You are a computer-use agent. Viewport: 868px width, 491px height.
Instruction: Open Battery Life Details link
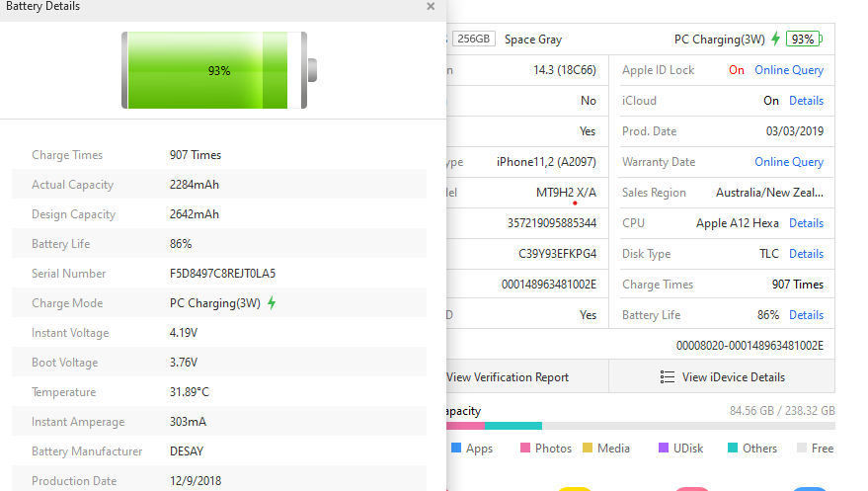[x=806, y=315]
